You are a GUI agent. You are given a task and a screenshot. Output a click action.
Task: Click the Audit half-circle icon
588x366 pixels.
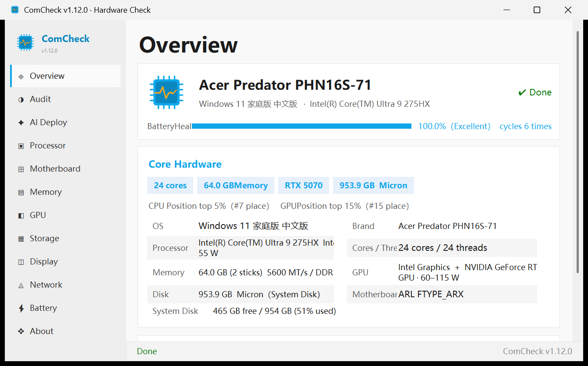click(21, 99)
